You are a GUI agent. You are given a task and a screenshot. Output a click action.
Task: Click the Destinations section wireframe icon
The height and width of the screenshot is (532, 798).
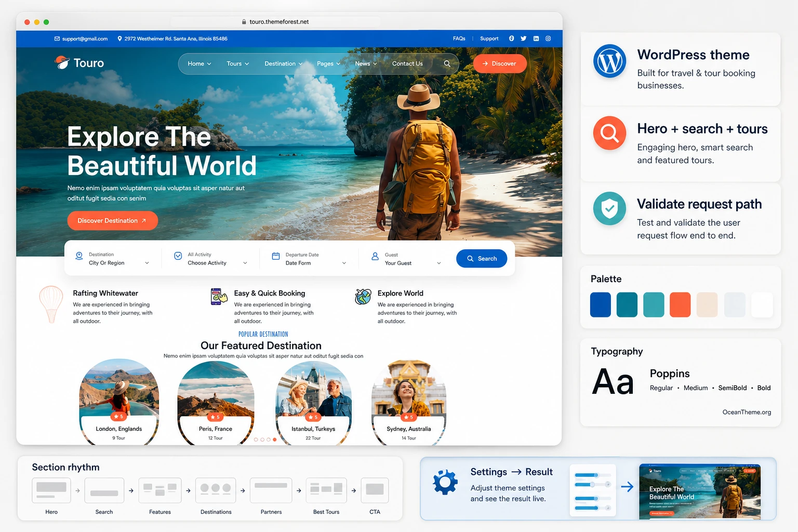(x=216, y=490)
